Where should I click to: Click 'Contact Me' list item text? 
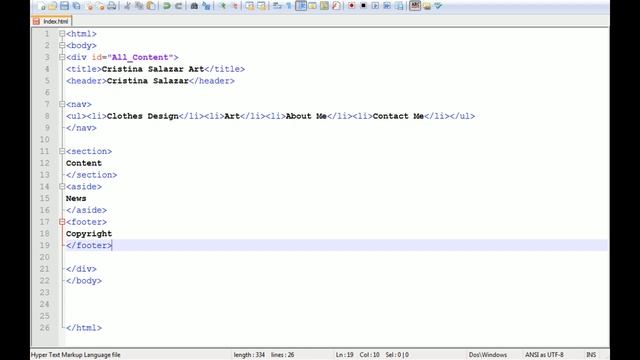(x=398, y=116)
